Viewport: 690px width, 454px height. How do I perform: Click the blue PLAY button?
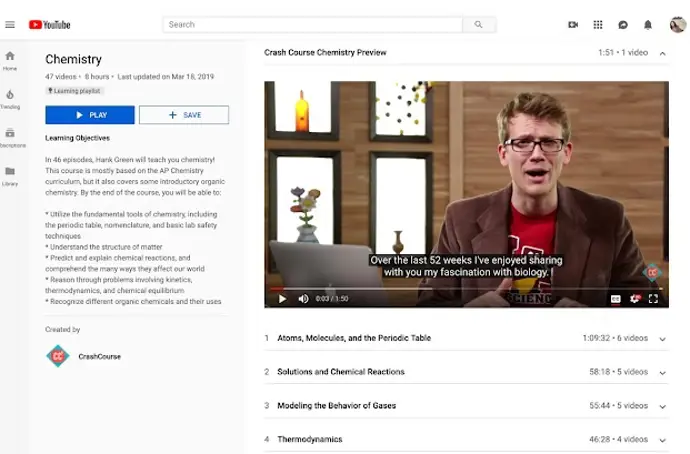tap(90, 115)
